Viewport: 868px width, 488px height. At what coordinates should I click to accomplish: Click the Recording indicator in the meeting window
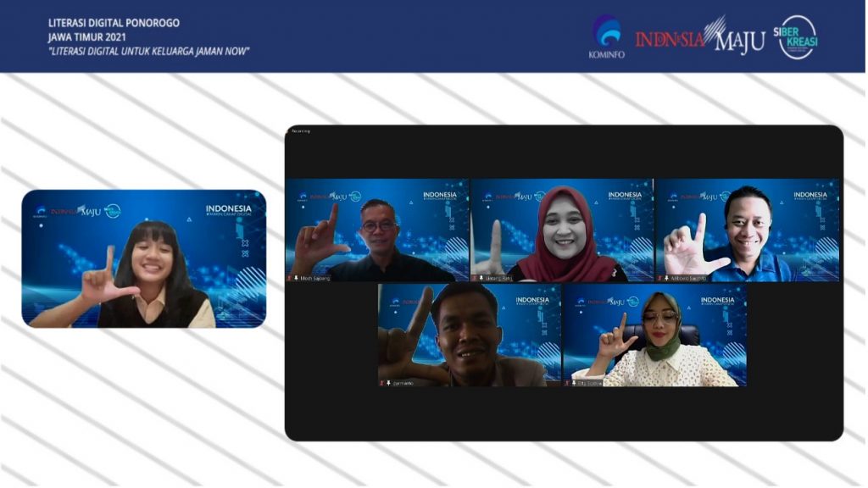(x=301, y=131)
